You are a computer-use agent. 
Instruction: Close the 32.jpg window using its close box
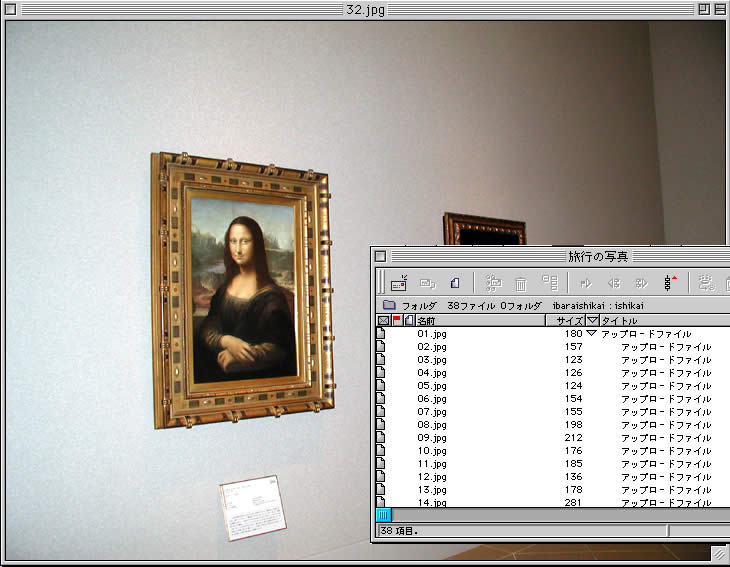(x=10, y=9)
